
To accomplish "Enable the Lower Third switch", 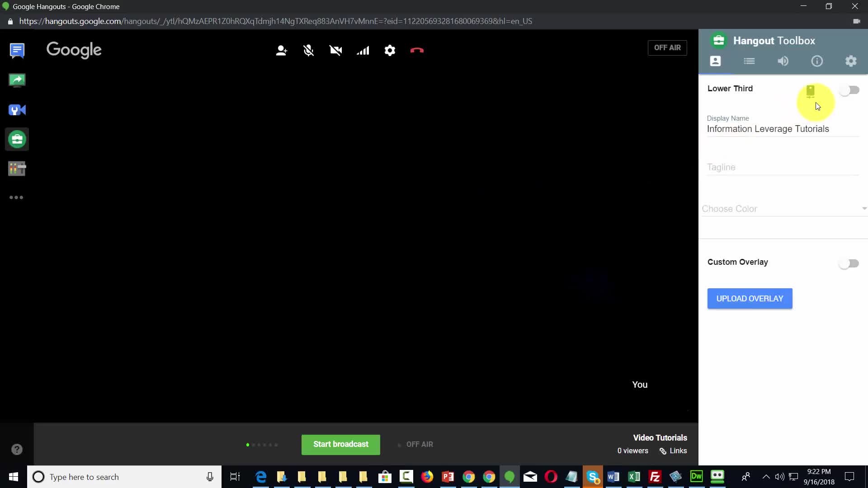I will point(849,90).
